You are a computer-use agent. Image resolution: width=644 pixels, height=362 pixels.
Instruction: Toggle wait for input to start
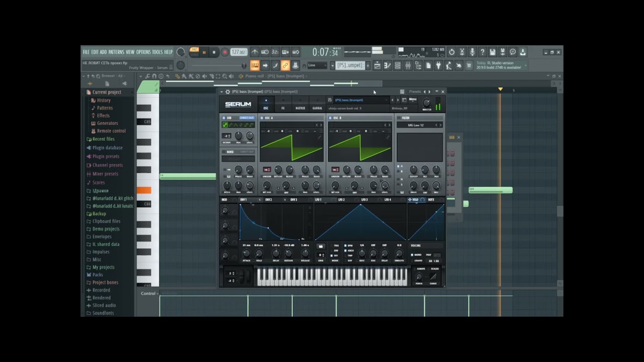click(265, 52)
